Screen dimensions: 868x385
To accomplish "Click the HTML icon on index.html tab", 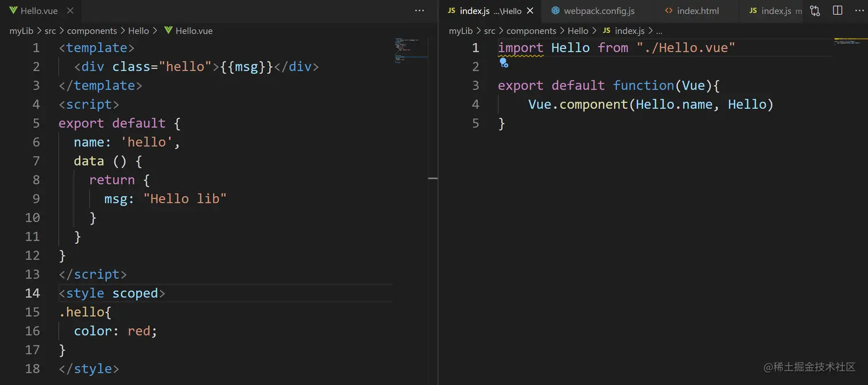I will pos(668,10).
